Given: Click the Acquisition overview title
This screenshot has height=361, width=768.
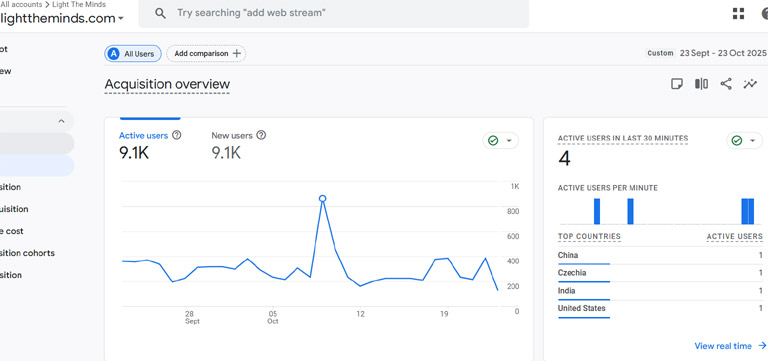Looking at the screenshot, I should tap(167, 84).
